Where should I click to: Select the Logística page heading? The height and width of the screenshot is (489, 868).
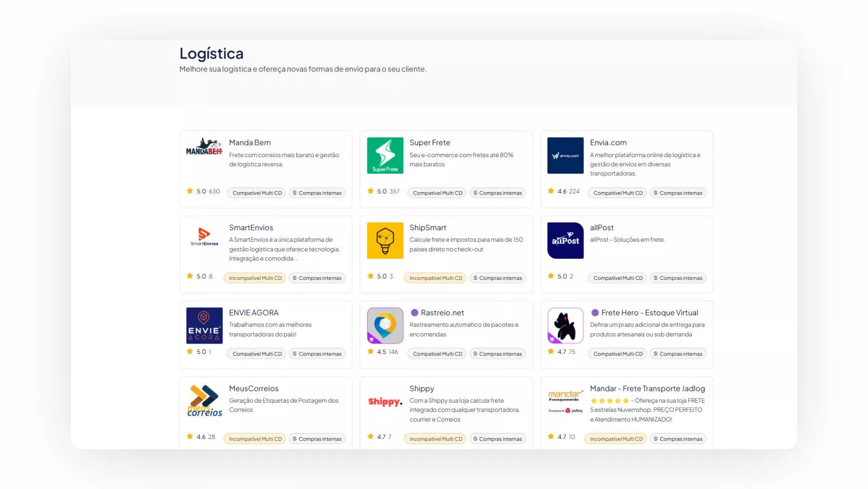tap(211, 53)
